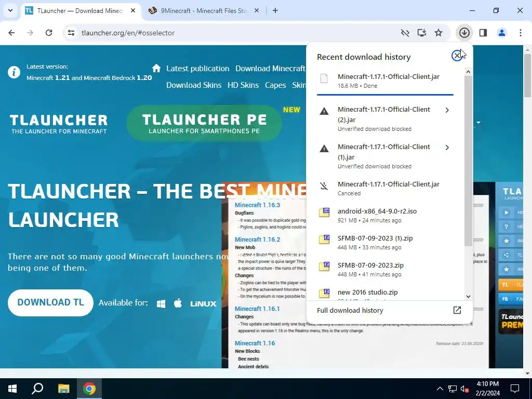Go back to the previous page
Image resolution: width=532 pixels, height=399 pixels.
(x=11, y=33)
